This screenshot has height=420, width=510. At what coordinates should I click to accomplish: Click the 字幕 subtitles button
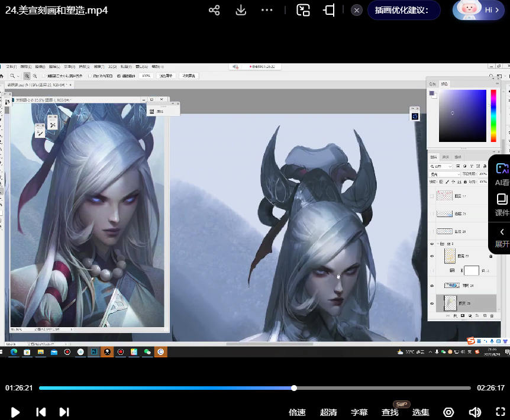click(x=359, y=412)
